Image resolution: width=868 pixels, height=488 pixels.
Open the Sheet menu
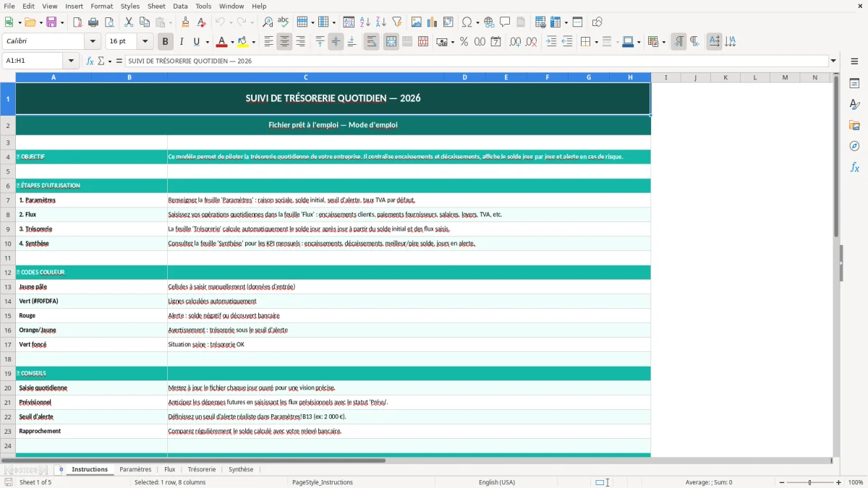tap(156, 6)
